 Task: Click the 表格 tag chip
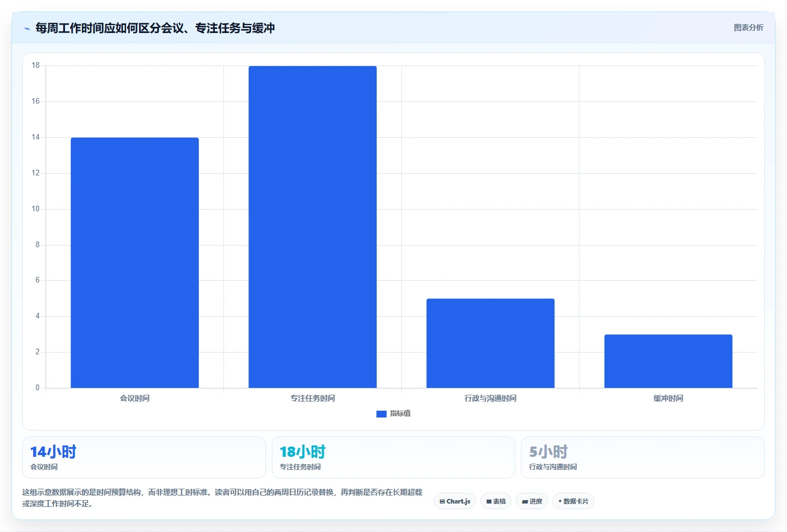tap(496, 501)
